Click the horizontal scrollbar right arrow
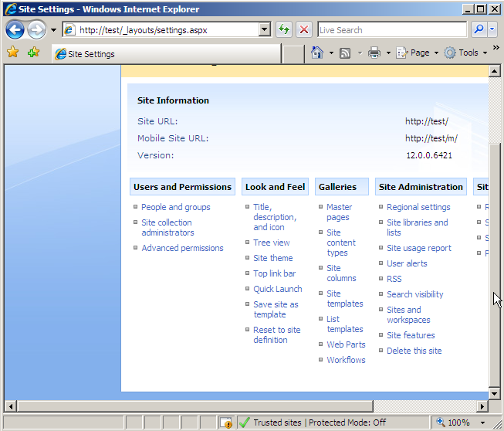Screen dimensions: 504x431 coord(482,406)
